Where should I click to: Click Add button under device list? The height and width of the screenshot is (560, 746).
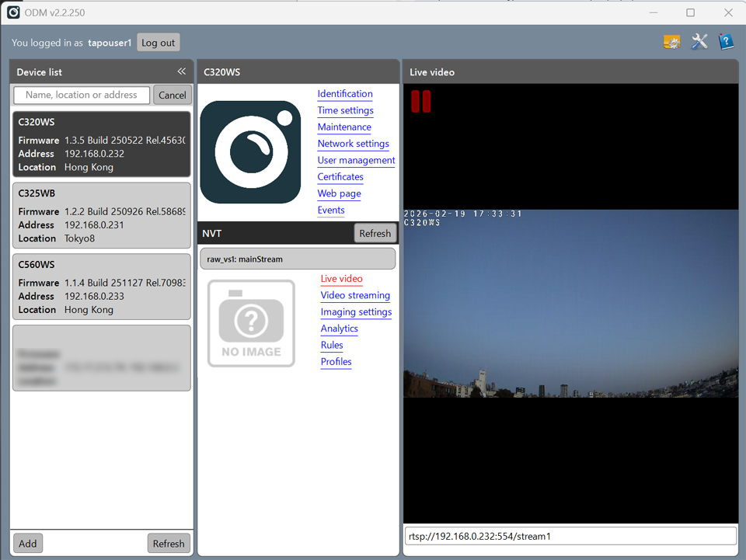coord(28,544)
